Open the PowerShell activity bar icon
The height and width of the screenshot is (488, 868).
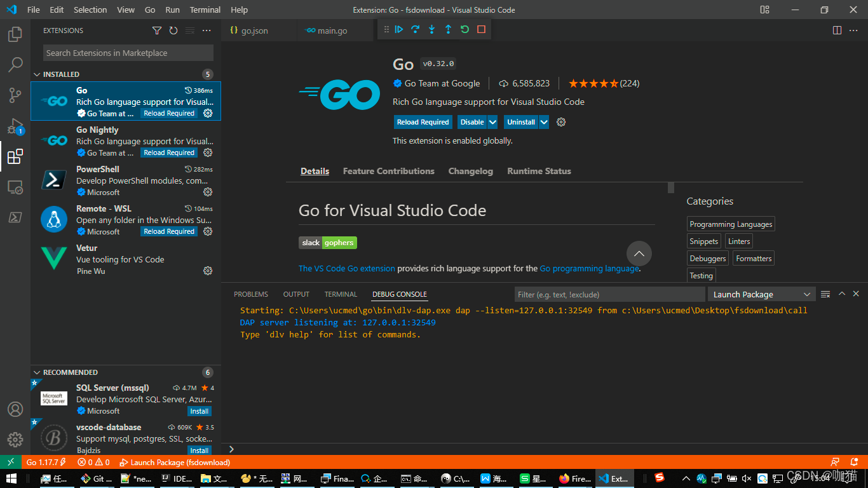click(x=15, y=217)
